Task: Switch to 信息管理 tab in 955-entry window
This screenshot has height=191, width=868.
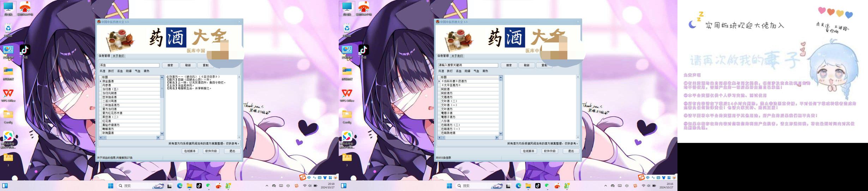Action: click(x=443, y=56)
